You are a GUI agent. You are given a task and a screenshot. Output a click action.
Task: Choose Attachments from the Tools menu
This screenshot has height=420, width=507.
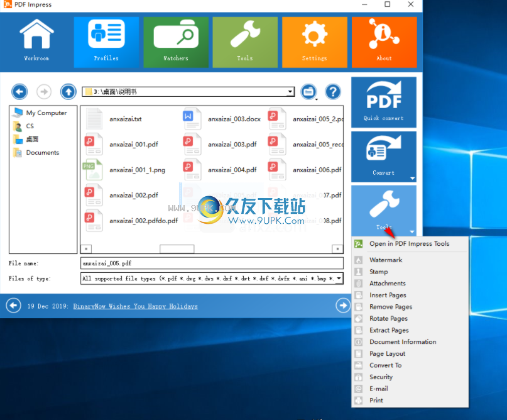click(410, 283)
